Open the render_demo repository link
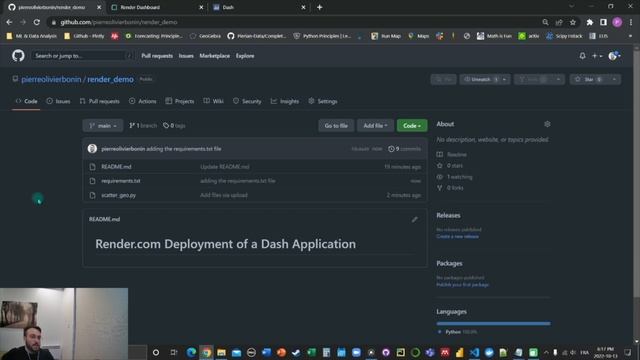 tap(110, 80)
